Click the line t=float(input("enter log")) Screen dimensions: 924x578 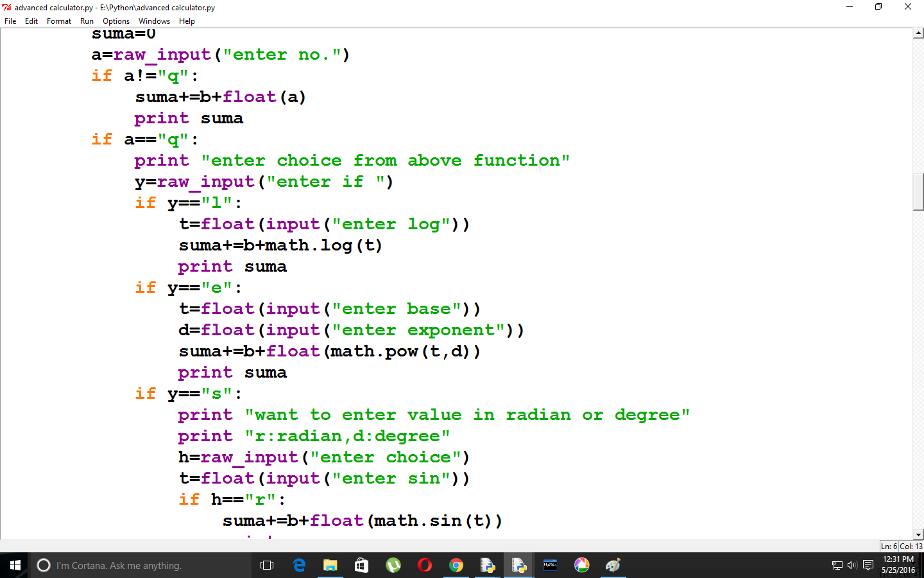point(325,224)
